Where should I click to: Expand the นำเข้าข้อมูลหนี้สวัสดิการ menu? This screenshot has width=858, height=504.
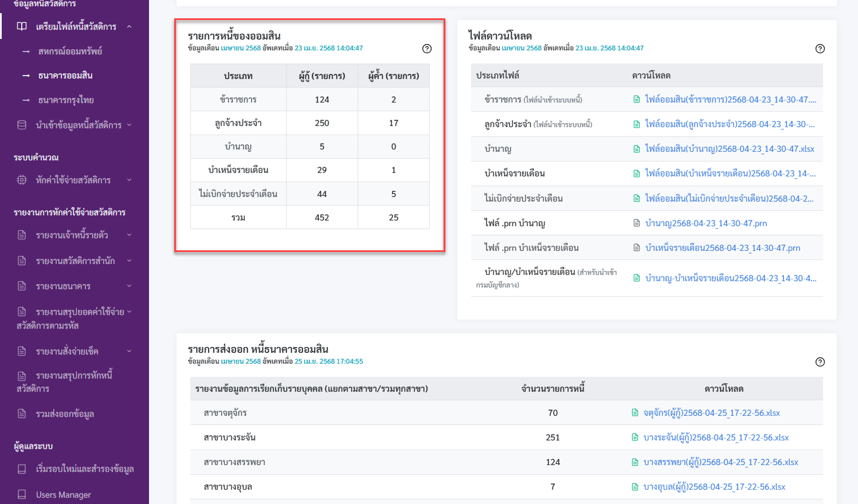click(x=129, y=125)
